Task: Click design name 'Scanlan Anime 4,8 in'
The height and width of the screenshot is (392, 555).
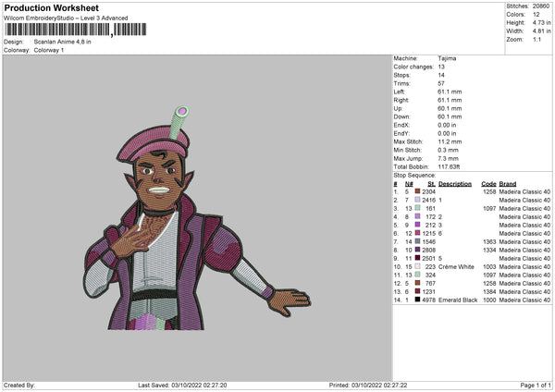Action: [62, 42]
